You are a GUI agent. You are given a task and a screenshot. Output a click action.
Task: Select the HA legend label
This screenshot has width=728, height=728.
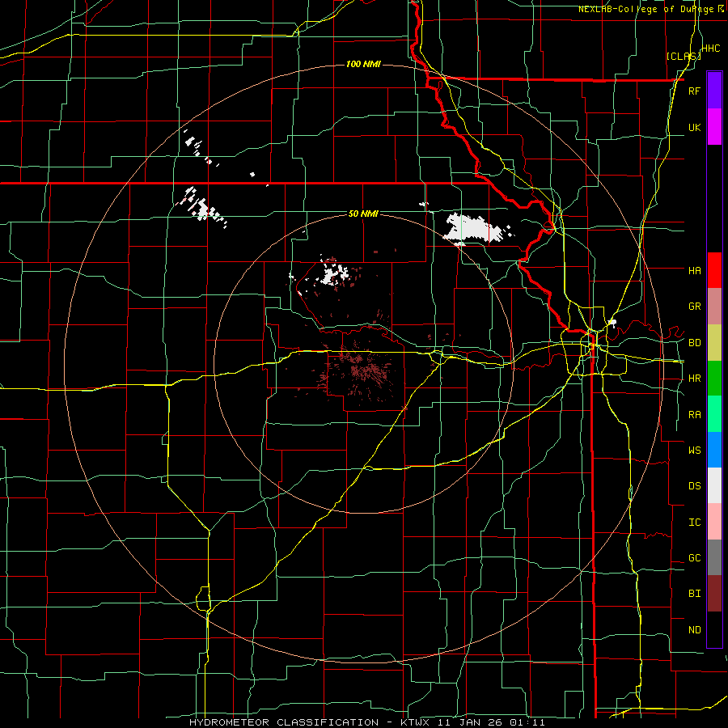pyautogui.click(x=694, y=271)
